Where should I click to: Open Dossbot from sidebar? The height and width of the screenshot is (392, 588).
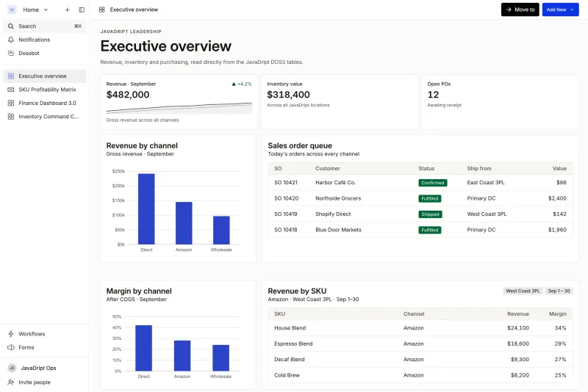[x=45, y=53]
